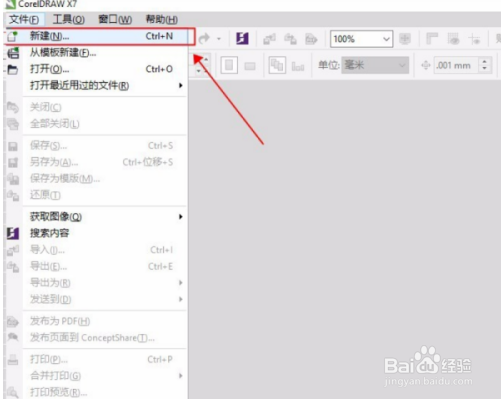
Task: Select portrait page orientation
Action: [229, 65]
